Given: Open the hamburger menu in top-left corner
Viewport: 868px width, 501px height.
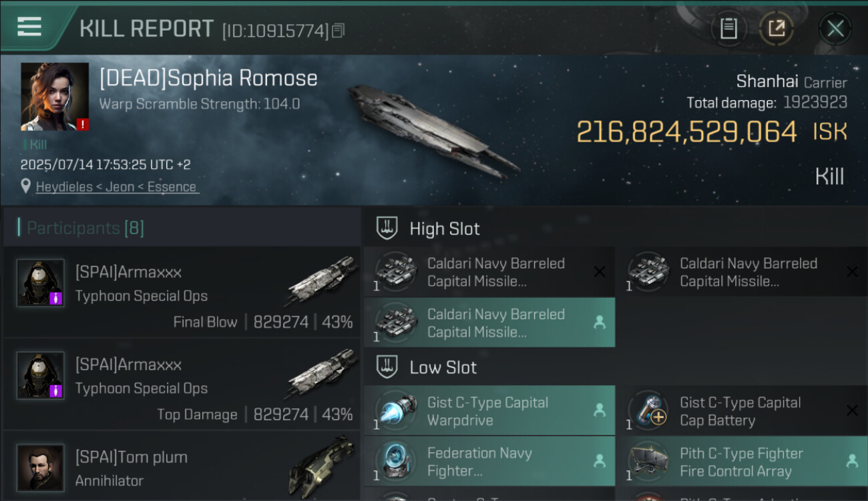Looking at the screenshot, I should 29,27.
